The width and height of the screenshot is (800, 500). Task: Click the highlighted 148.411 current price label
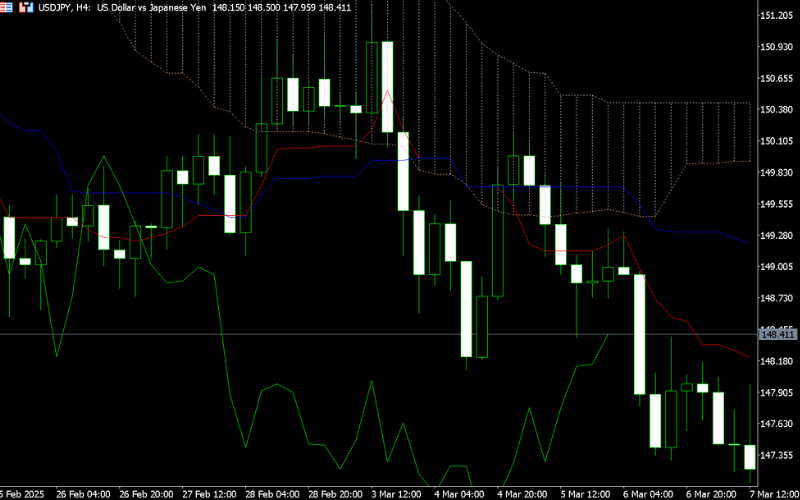(778, 334)
